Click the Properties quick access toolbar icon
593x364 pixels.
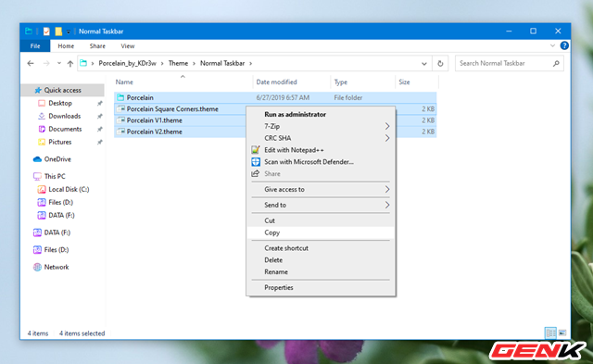[46, 31]
